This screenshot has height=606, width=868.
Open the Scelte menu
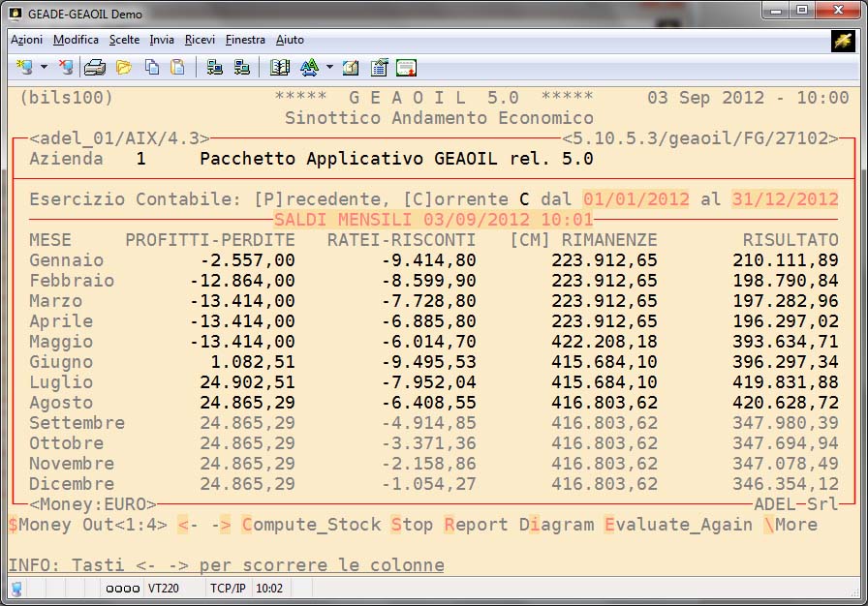coord(124,40)
